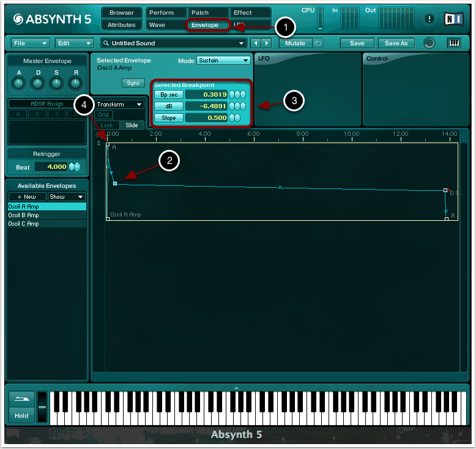Click the Native Instruments NI logo
The width and height of the screenshot is (476, 449).
(x=453, y=19)
